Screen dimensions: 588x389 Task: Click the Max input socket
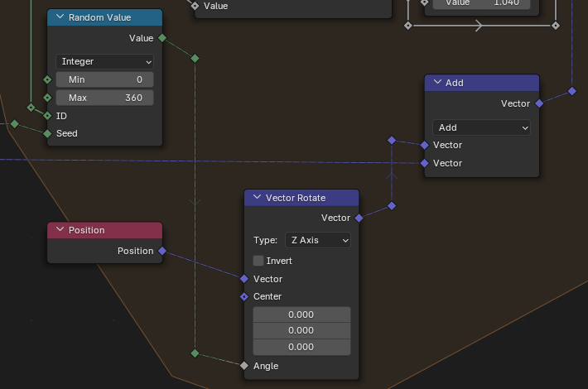point(47,98)
